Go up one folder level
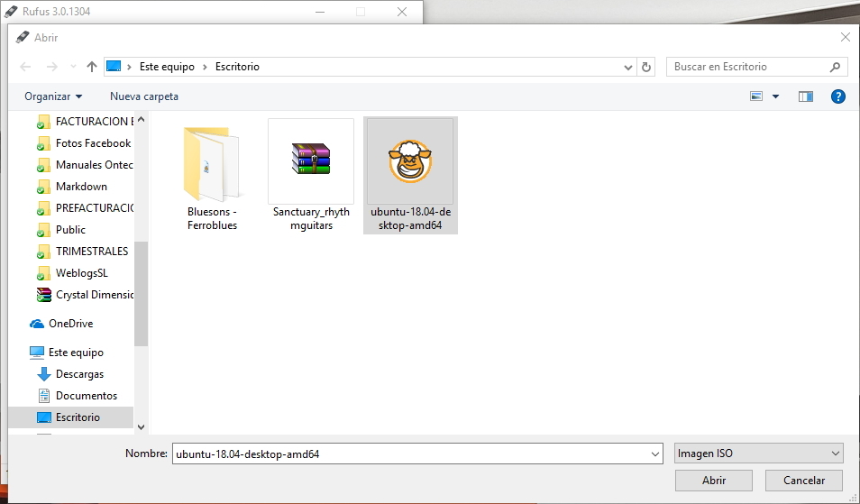This screenshot has height=504, width=860. pyautogui.click(x=92, y=67)
